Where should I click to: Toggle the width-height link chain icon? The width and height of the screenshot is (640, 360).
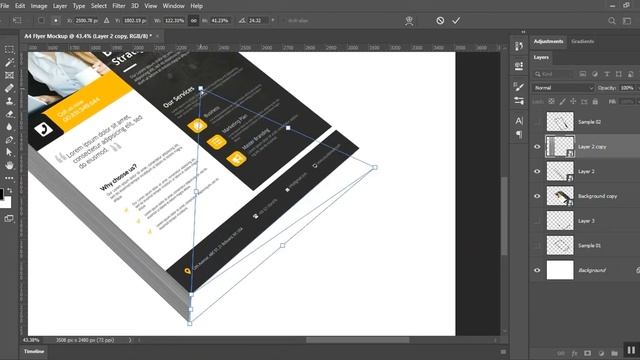(193, 20)
